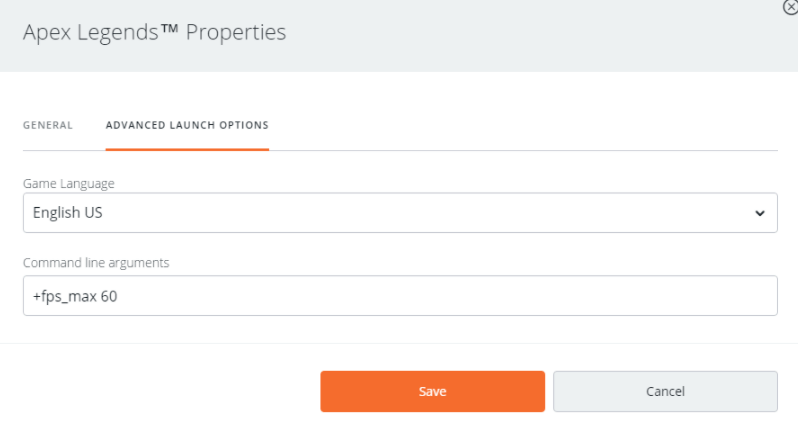Screen dimensions: 798x427
Task: Click empty space right of the +fps_max text
Action: [x=450, y=296]
